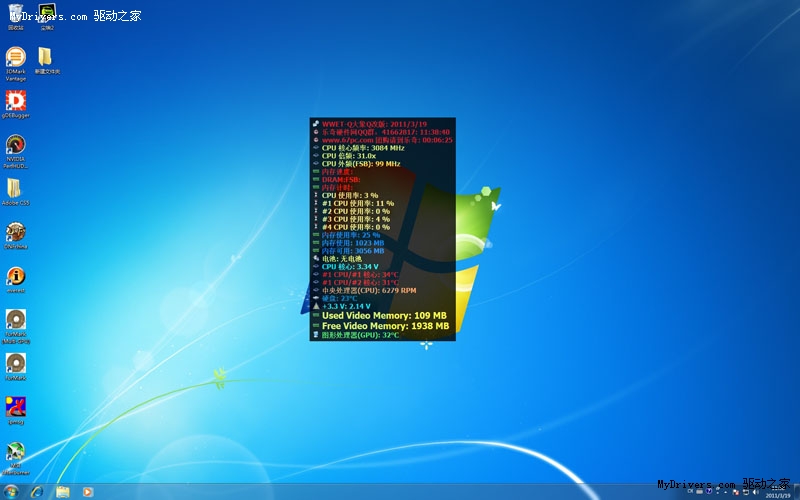Image resolution: width=800 pixels, height=500 pixels.
Task: Click the 'Free Video Memory: 1938 MB' row
Action: 383,326
